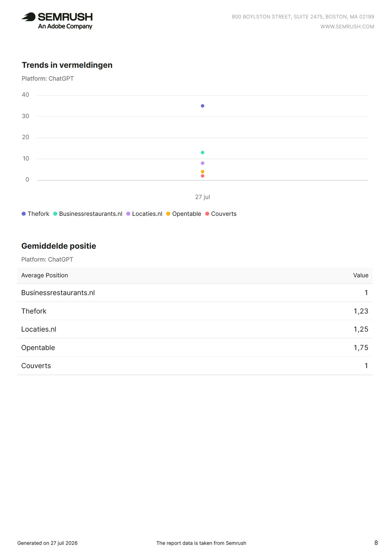This screenshot has width=392, height=554.
Task: Select the Businessrestaurants.nl table row
Action: [x=195, y=293]
